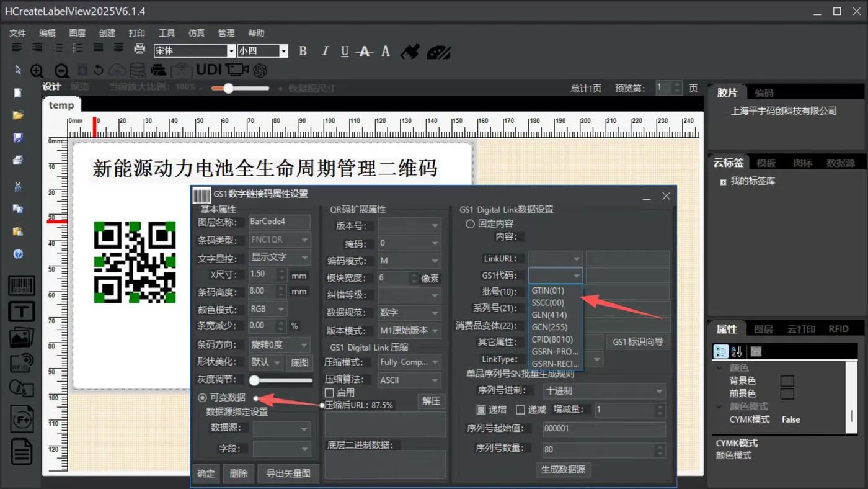Open the 编码 tab next to 胶片
868x489 pixels.
(764, 93)
